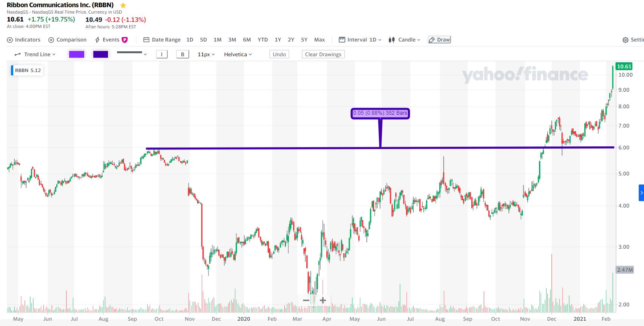Open the Candle chart type dropdown
Viewport: 644px width, 326px height.
(405, 40)
